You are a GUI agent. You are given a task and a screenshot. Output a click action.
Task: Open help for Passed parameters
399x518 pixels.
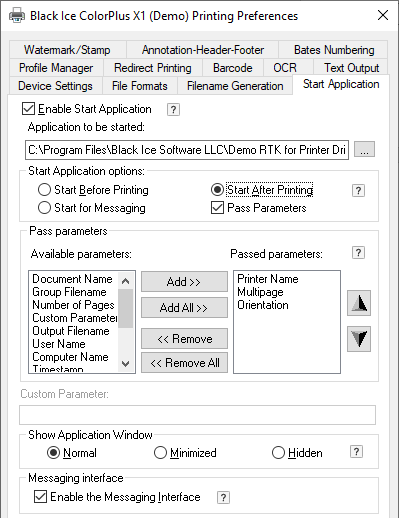[358, 253]
